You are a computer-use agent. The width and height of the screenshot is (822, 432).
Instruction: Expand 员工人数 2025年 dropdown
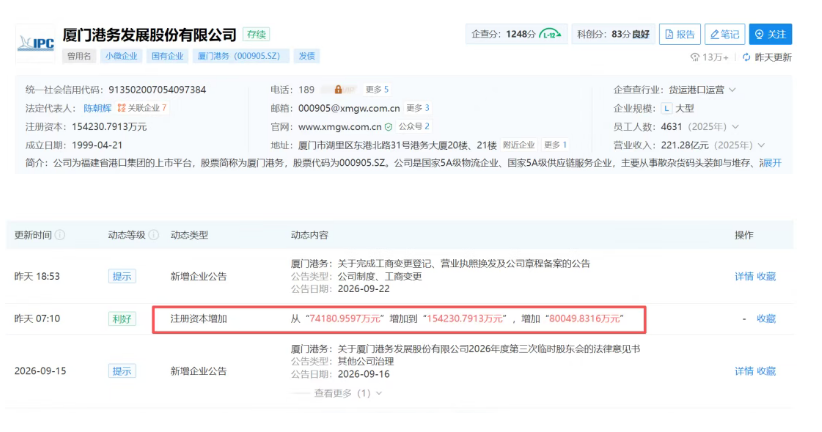735,127
